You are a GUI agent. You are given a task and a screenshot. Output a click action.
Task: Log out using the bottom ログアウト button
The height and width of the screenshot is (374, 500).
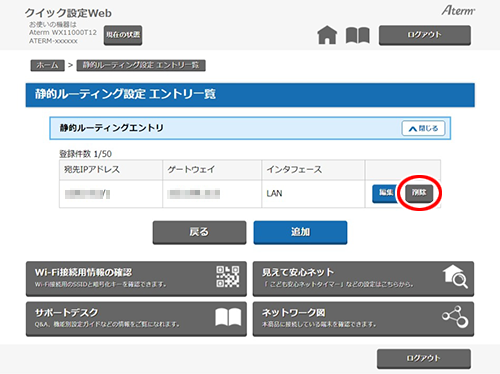click(x=424, y=359)
